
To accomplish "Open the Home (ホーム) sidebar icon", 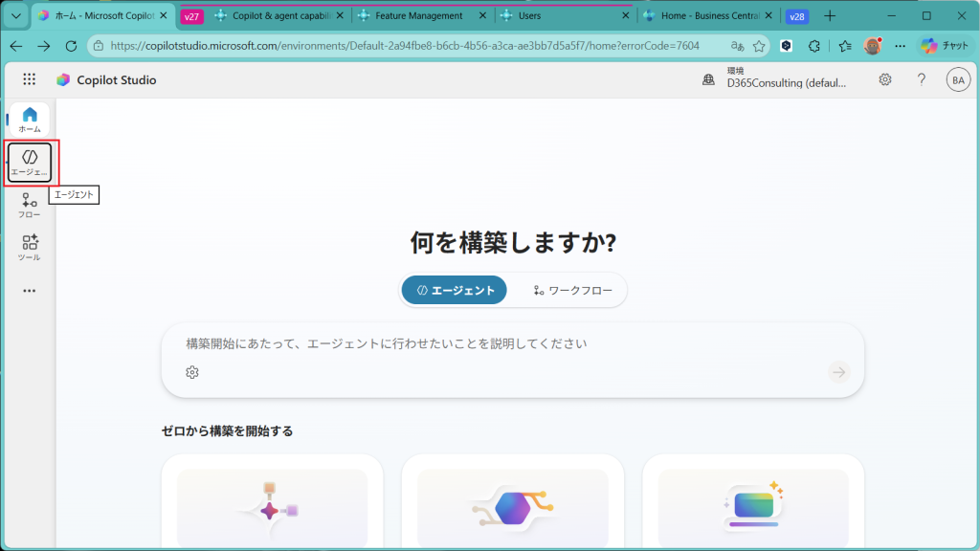I will click(30, 120).
